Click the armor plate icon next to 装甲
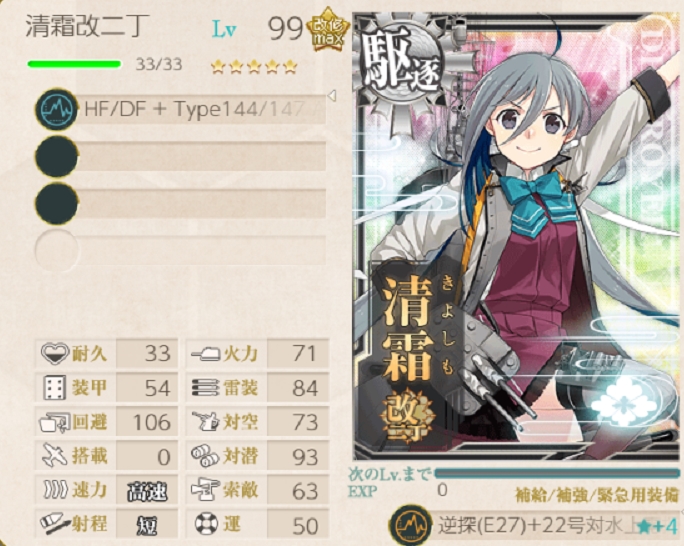Viewport: 684px width, 546px height. [55, 387]
